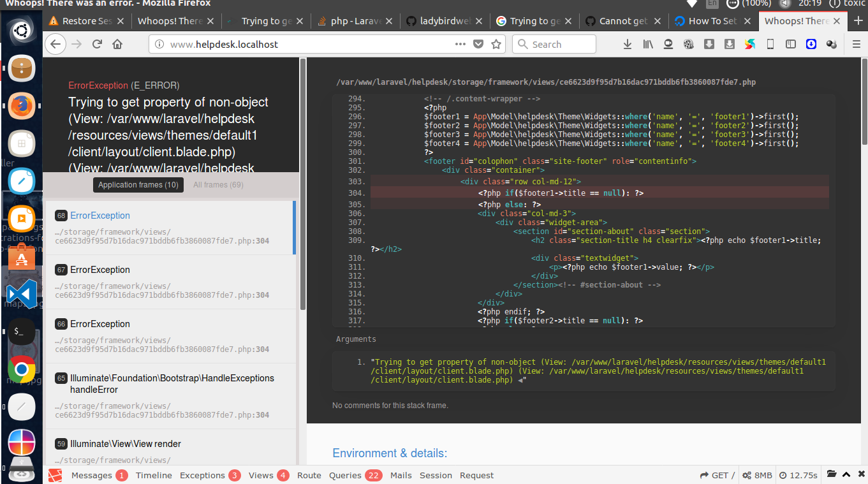Open the Library (bookmarks and history) icon
Screen dimensions: 868x484
point(647,44)
